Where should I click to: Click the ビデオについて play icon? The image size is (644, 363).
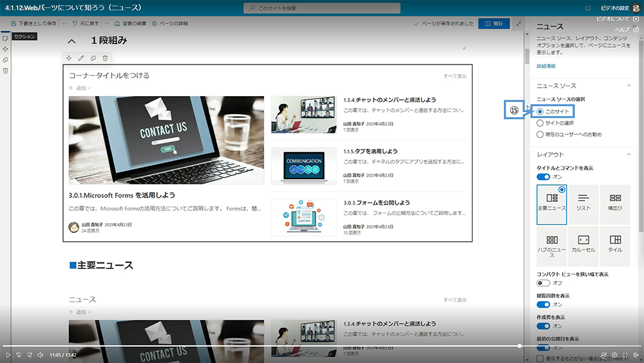pos(636,19)
